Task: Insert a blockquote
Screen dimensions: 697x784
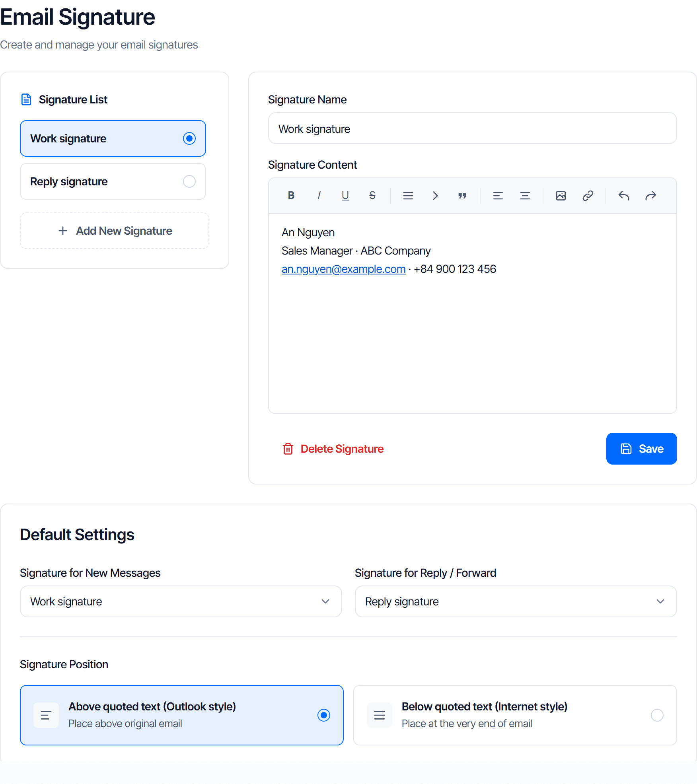Action: point(462,195)
